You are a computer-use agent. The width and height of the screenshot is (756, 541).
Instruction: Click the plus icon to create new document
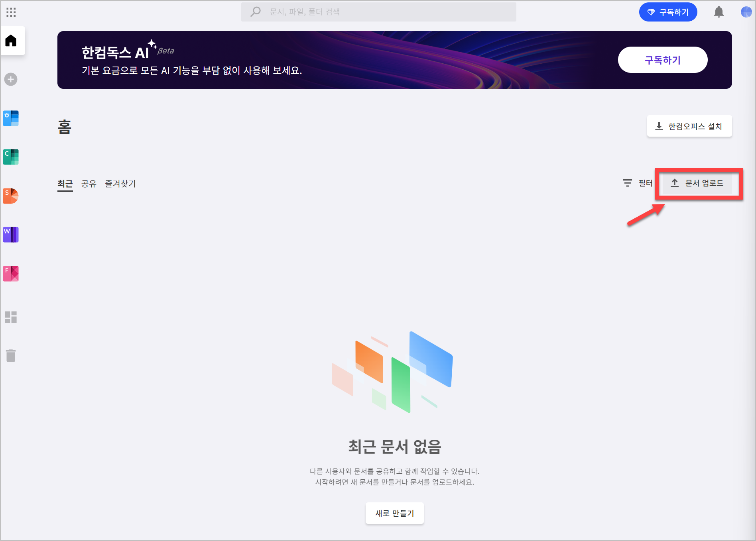point(11,79)
